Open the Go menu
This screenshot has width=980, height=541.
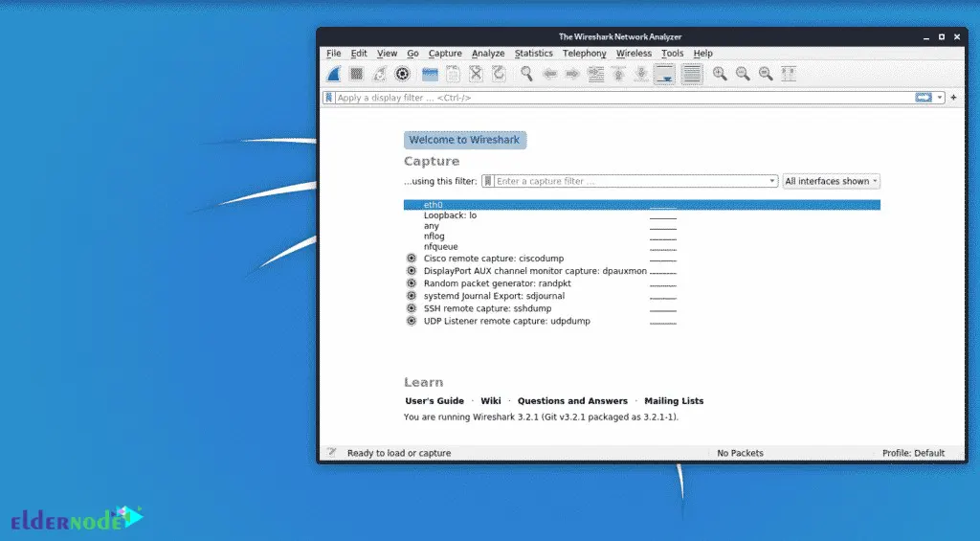click(x=412, y=54)
